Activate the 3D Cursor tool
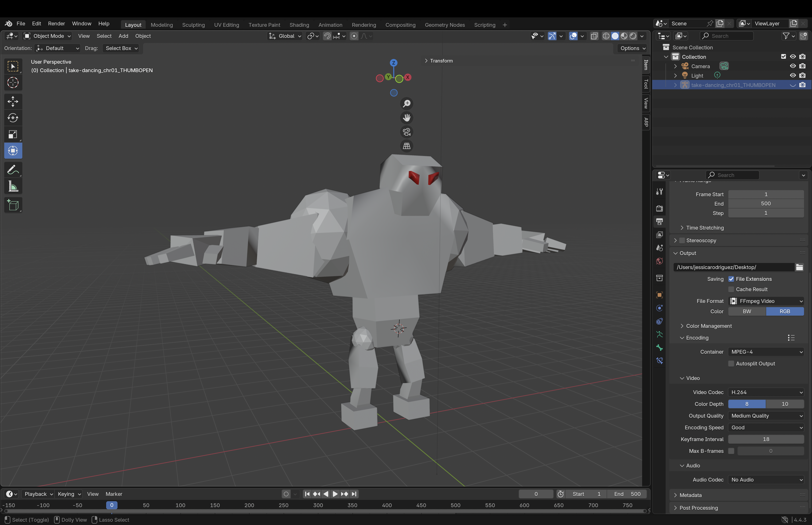The image size is (812, 525). point(13,82)
